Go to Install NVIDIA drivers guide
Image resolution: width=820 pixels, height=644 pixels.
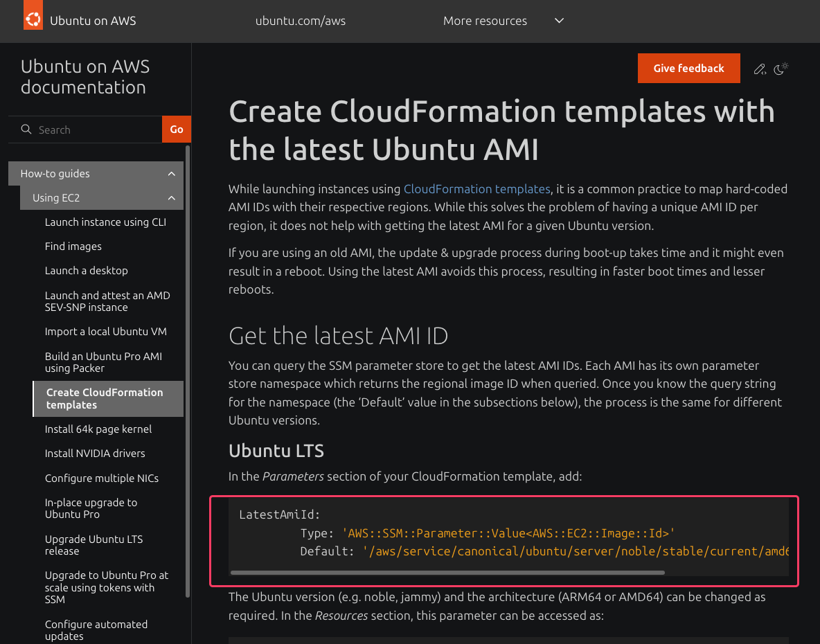95,454
